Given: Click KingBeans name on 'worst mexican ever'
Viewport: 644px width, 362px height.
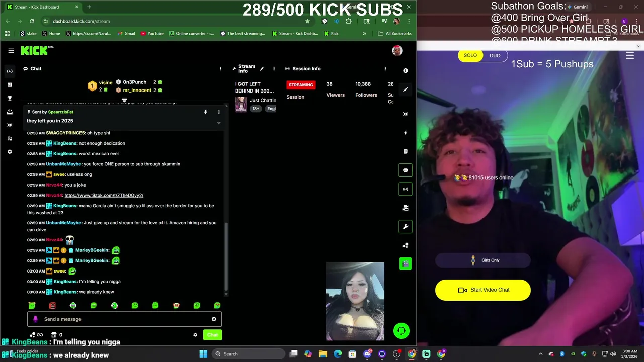Looking at the screenshot, I should (x=65, y=153).
